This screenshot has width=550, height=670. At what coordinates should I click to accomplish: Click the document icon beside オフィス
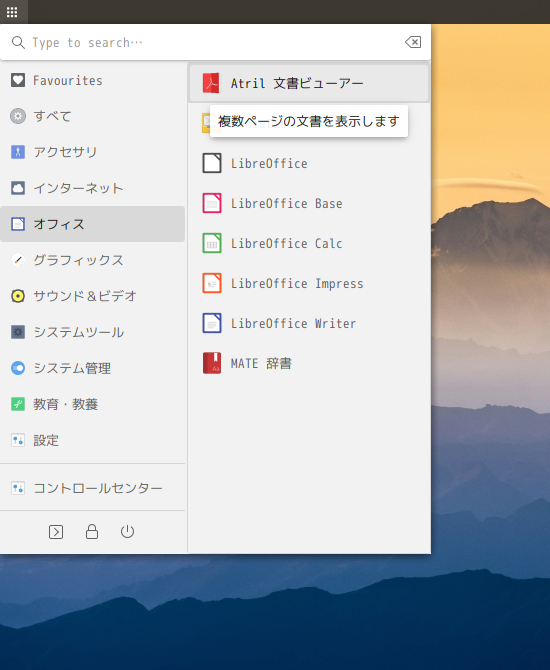tap(18, 224)
